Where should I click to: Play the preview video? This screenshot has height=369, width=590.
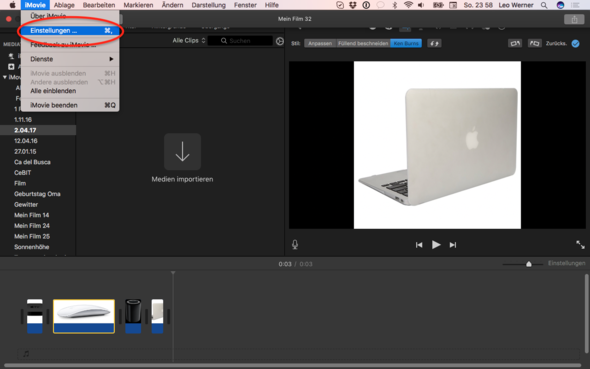click(x=436, y=245)
